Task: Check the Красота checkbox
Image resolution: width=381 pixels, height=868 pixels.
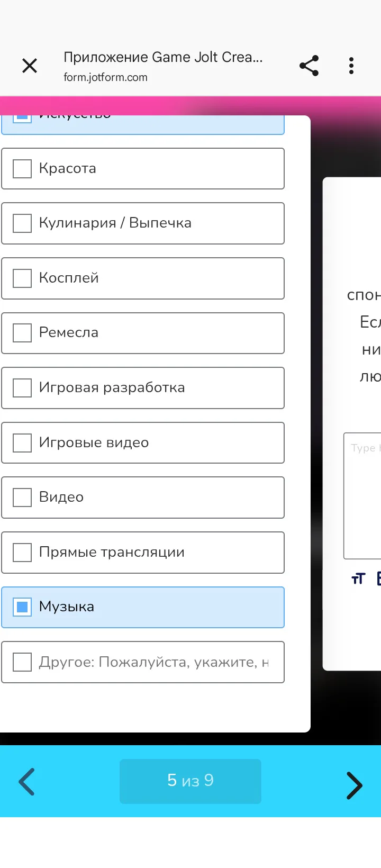Action: [22, 169]
